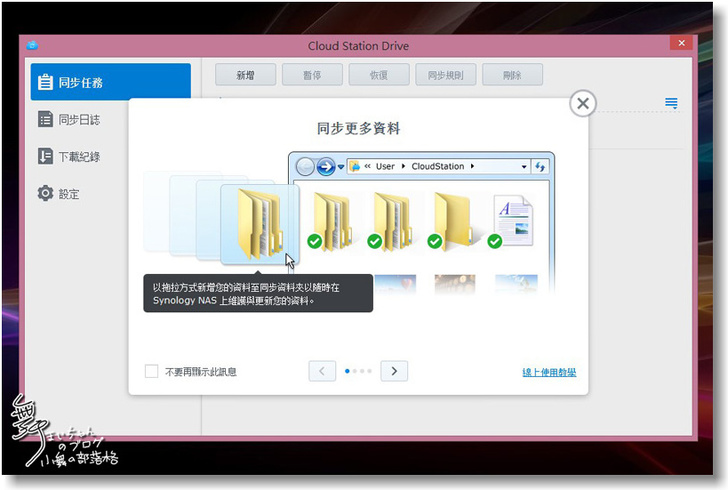The image size is (728, 490).
Task: Enable the 不要再顯示此訊息 checkbox
Action: 151,371
